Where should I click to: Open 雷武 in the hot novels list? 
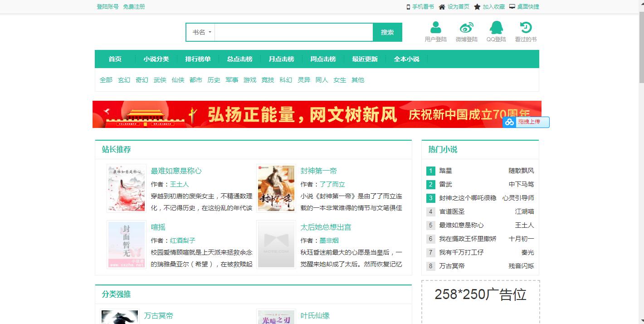446,184
